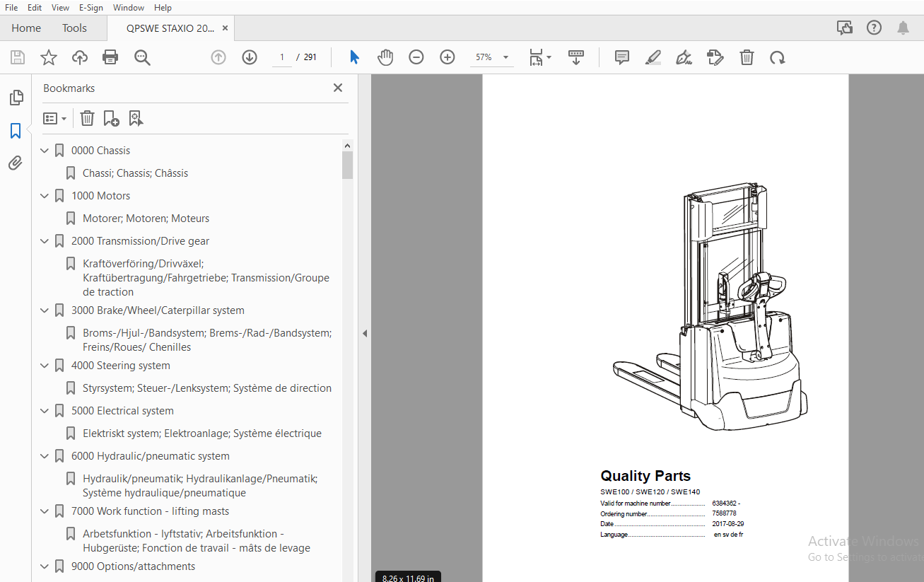This screenshot has width=924, height=582.
Task: Choose the Selection arrow tool
Action: point(354,57)
